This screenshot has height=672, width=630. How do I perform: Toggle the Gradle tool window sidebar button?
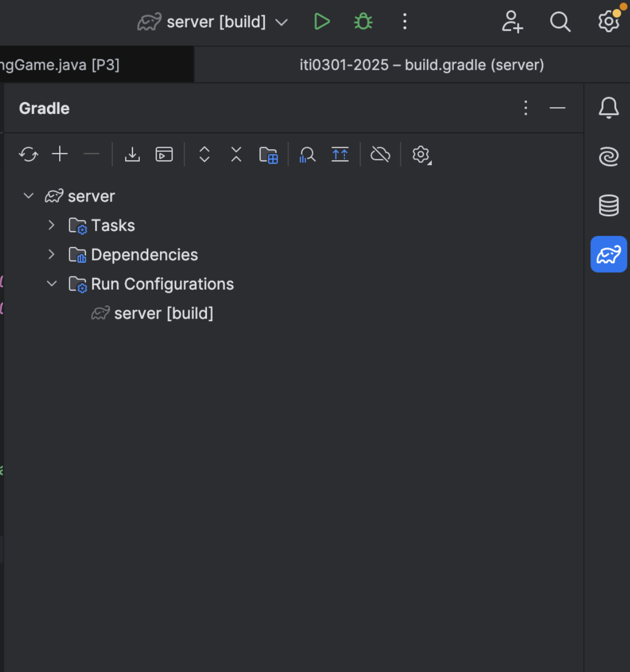[x=608, y=254]
